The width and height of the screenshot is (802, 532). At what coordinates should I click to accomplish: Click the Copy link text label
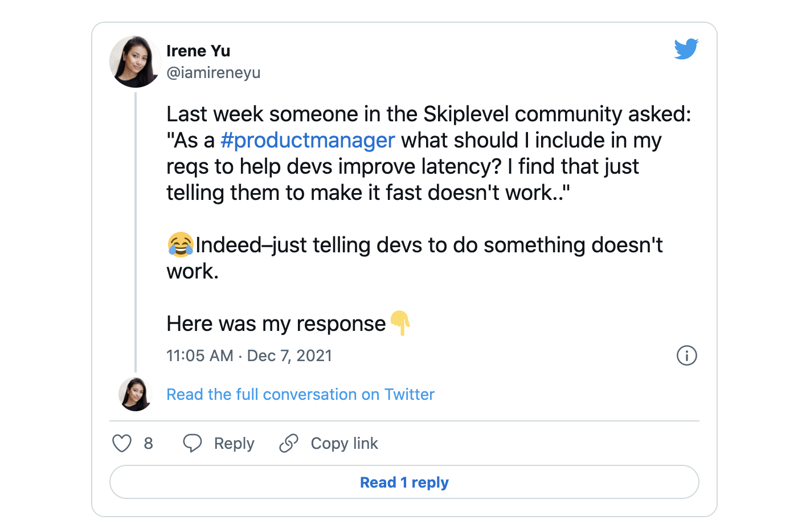coord(344,443)
